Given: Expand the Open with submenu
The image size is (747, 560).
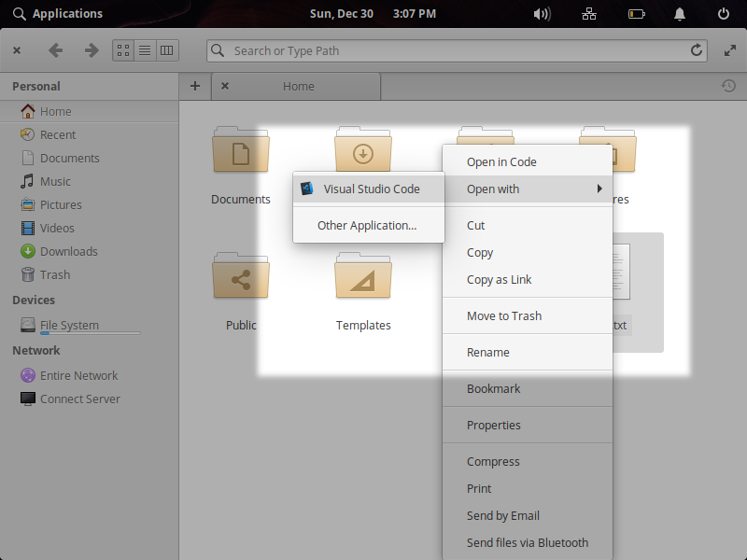Looking at the screenshot, I should tap(528, 189).
